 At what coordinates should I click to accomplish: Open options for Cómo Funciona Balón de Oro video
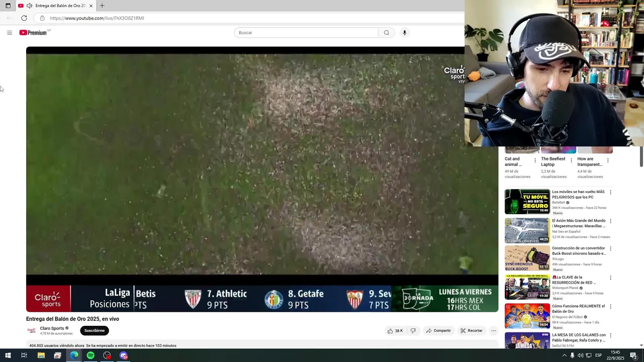point(610,307)
